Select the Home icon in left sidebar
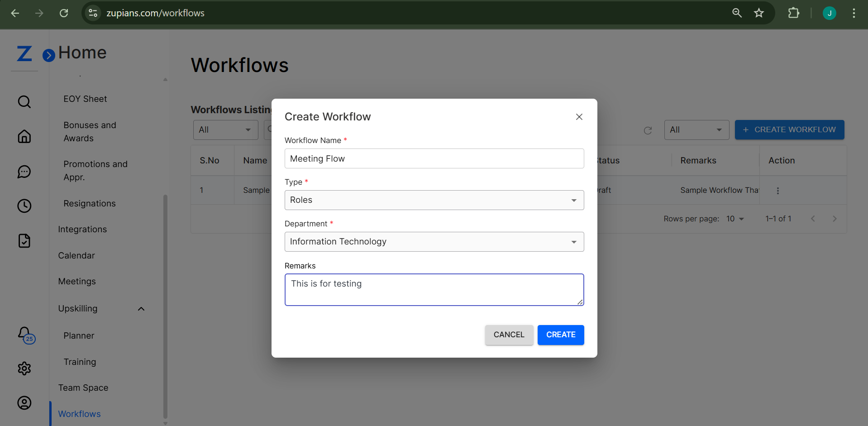The width and height of the screenshot is (868, 426). [x=24, y=136]
